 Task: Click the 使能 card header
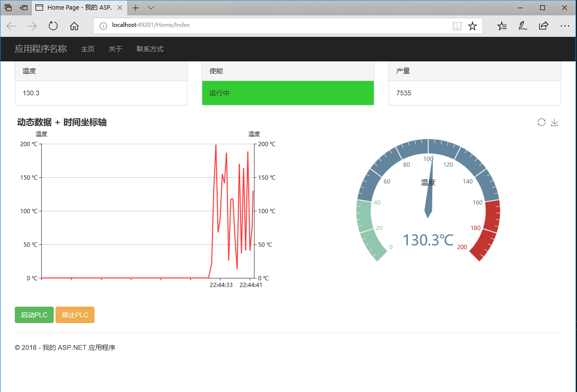tap(288, 71)
